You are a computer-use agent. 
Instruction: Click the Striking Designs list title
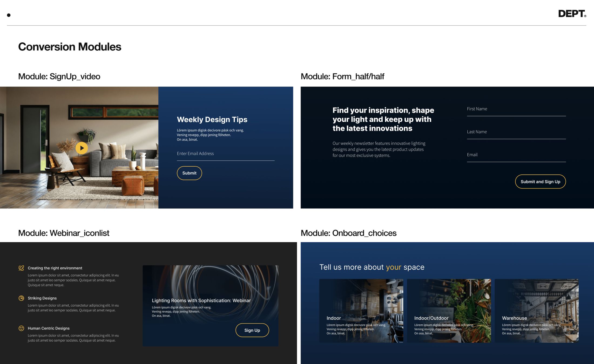(42, 298)
